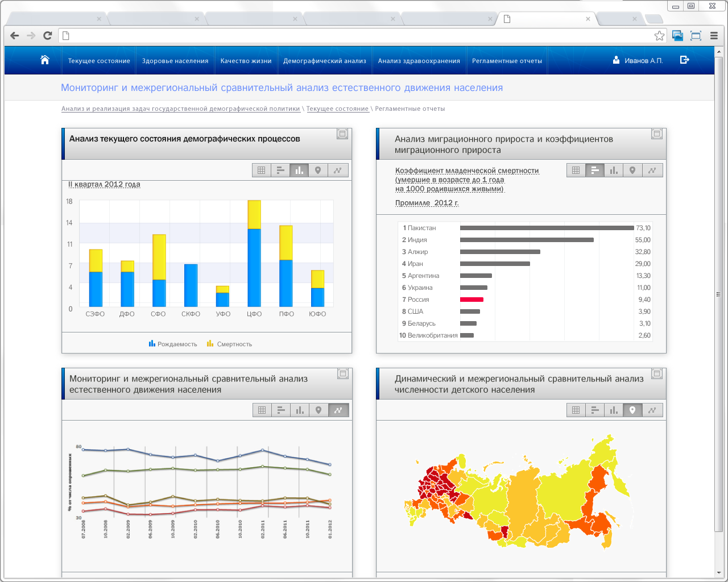Click the browser address bar
Viewport: 728px width, 582px height.
click(358, 36)
